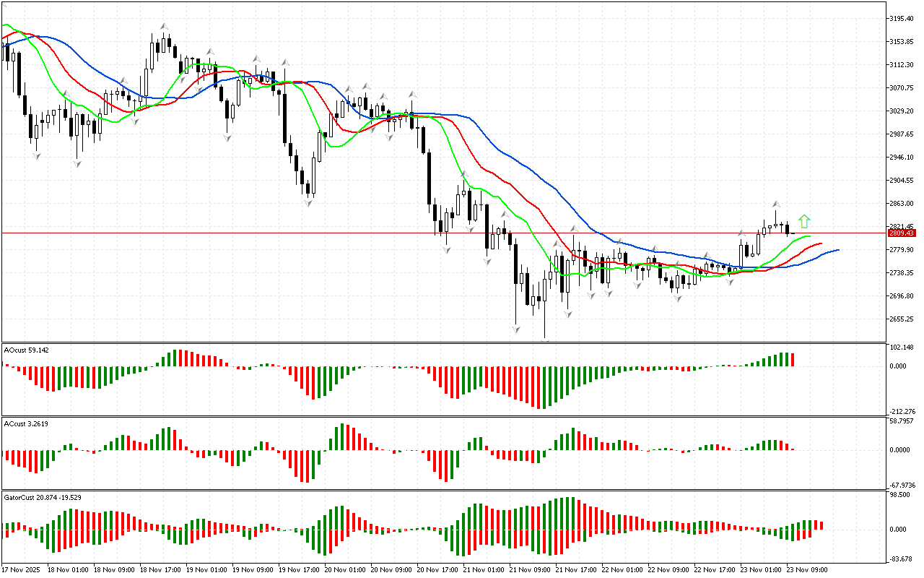Click the fractal arrow above the latest candle high
Screen dimensions: 924x578
click(777, 204)
